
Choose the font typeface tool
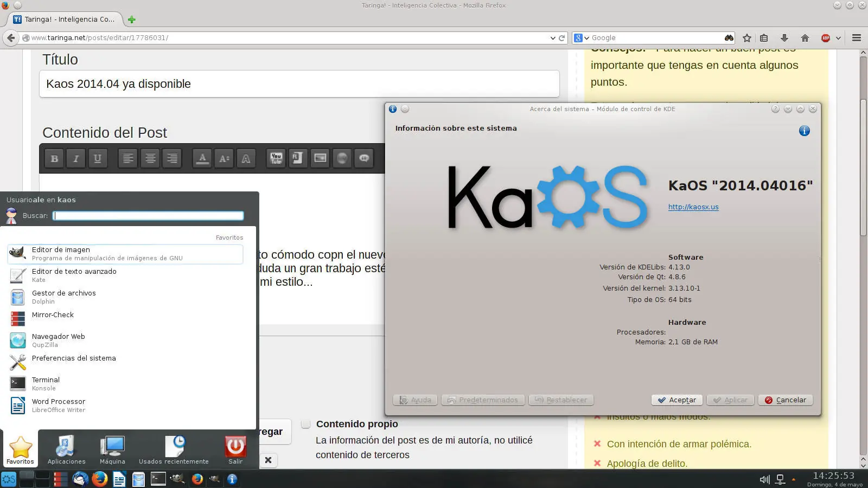(246, 158)
